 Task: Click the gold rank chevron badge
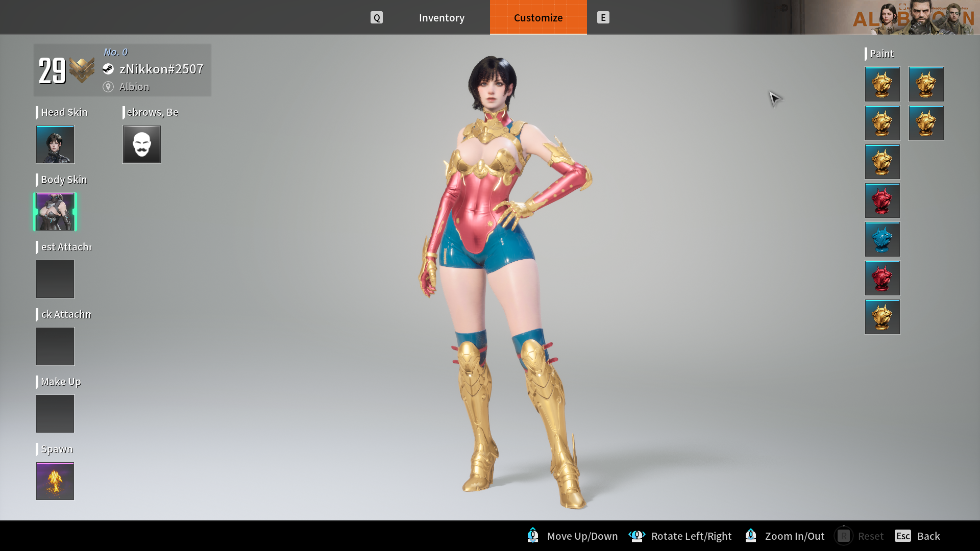pos(82,70)
